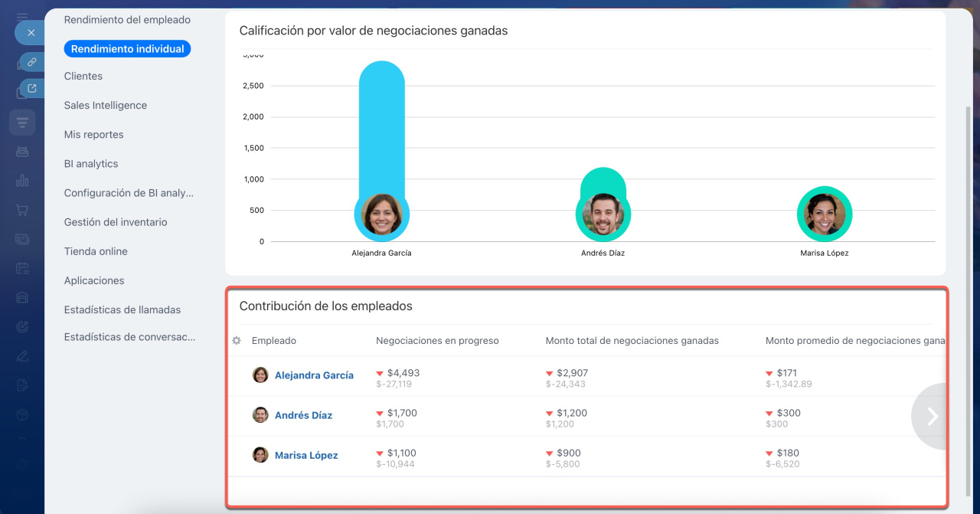This screenshot has width=980, height=514.
Task: Open Estadísticas de llamadas in sidebar
Action: (122, 310)
